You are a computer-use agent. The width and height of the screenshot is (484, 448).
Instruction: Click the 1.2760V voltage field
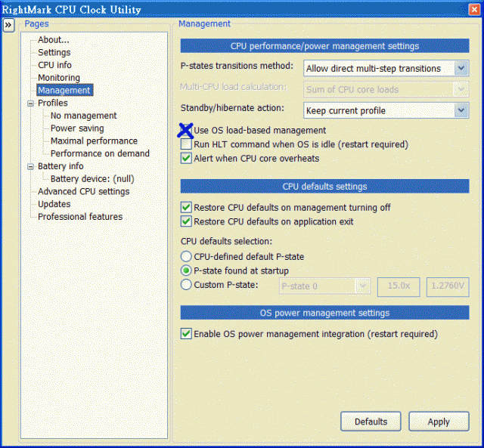448,287
